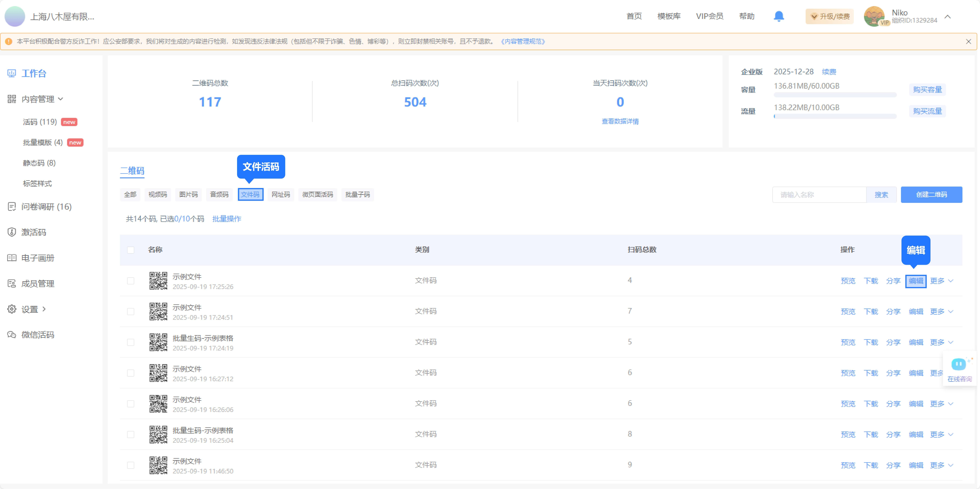Check the first 示例文件 row checkbox
Viewport: 980px width, 489px height.
[x=131, y=281]
